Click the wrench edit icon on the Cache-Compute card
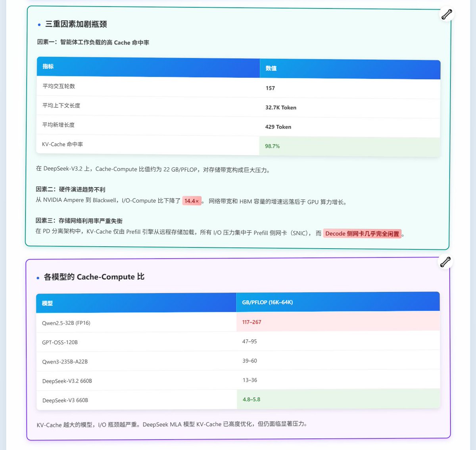Viewport: 476px width, 450px height. tap(445, 262)
